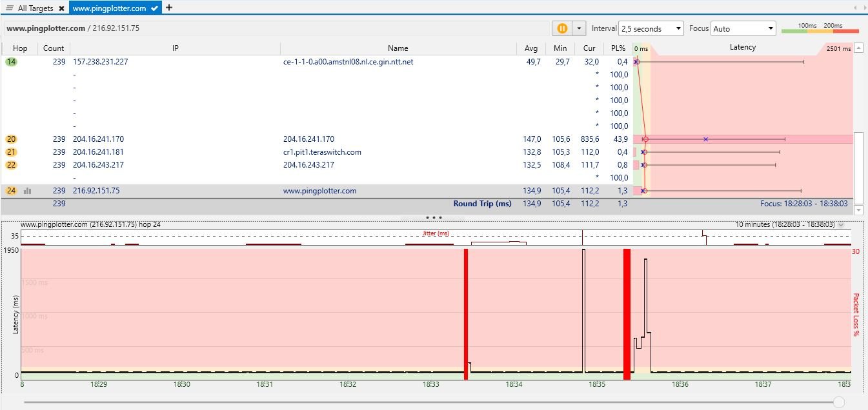The width and height of the screenshot is (868, 410).
Task: Open the All Targets hamburger list icon
Action: tap(10, 8)
